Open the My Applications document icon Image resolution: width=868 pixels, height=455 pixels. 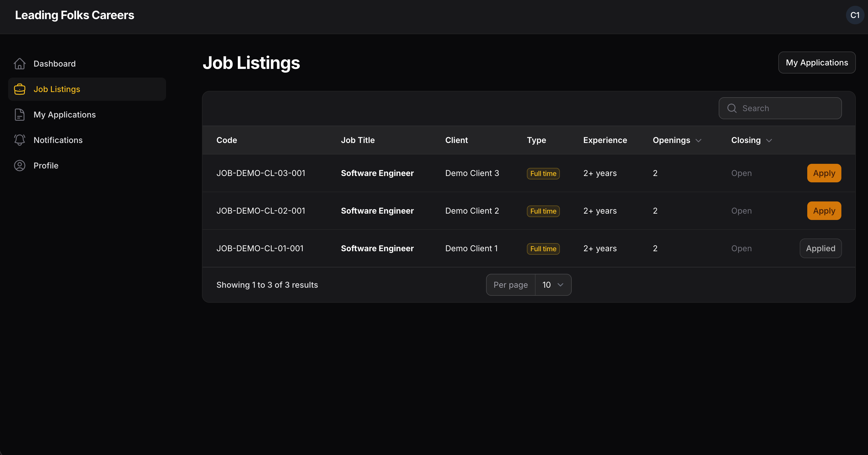(20, 115)
